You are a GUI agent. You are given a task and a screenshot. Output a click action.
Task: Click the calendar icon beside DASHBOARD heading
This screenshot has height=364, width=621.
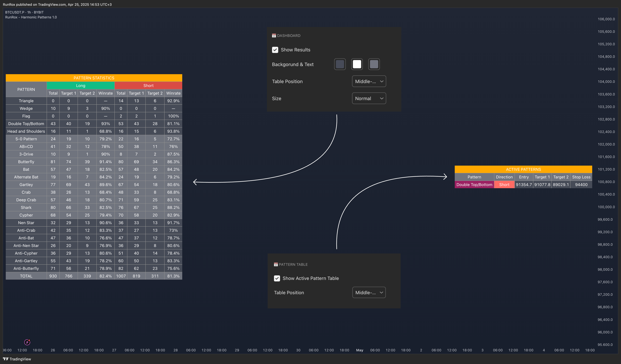coord(274,36)
